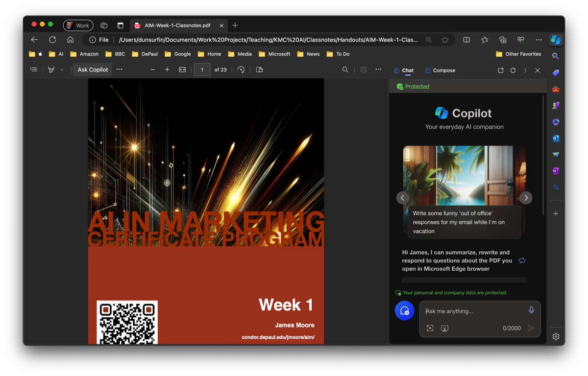Select the funny out of office suggestion

[x=464, y=222]
